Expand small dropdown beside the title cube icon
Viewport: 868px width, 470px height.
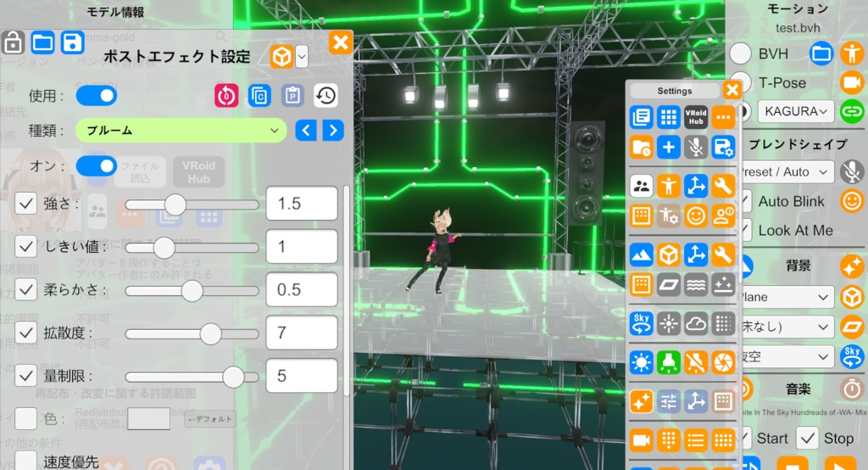[x=302, y=57]
